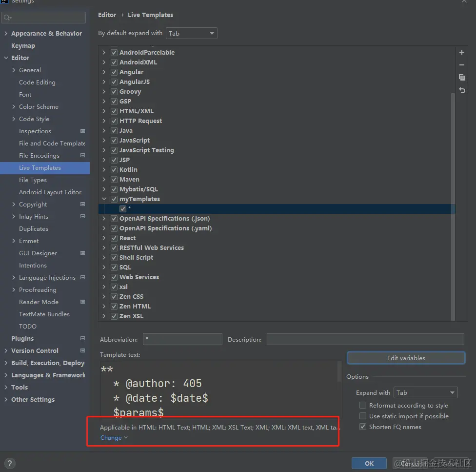
Task: Open the Keymap settings page
Action: click(23, 45)
